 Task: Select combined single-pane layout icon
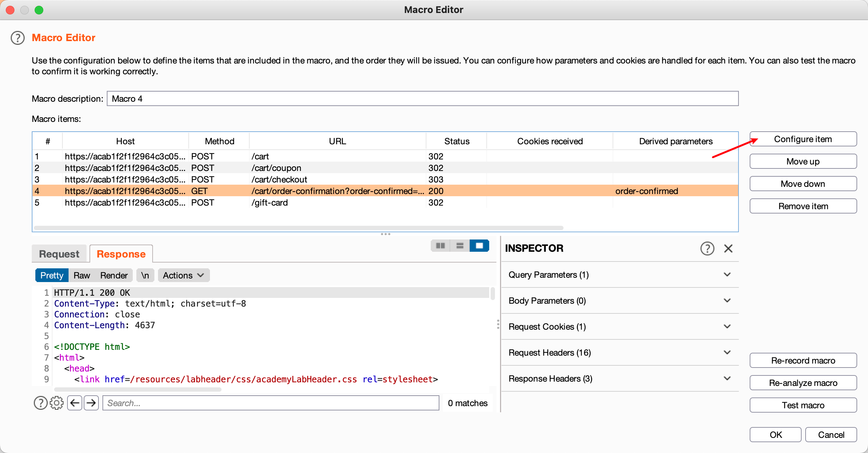pyautogui.click(x=479, y=246)
